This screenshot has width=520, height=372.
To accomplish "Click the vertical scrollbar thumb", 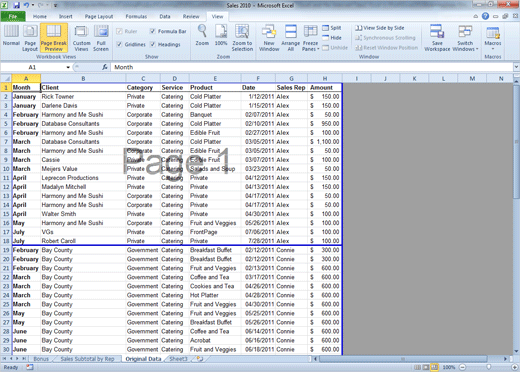I will point(516,142).
